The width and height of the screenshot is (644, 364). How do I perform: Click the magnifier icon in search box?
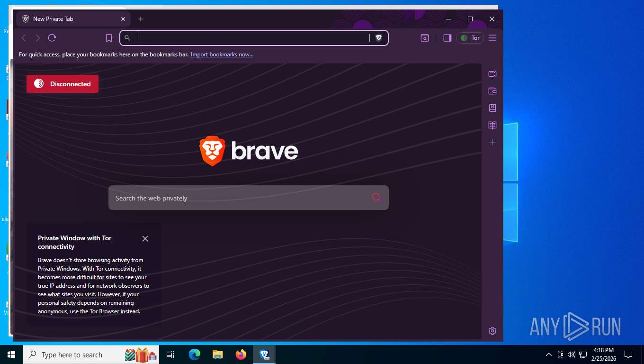click(x=376, y=198)
